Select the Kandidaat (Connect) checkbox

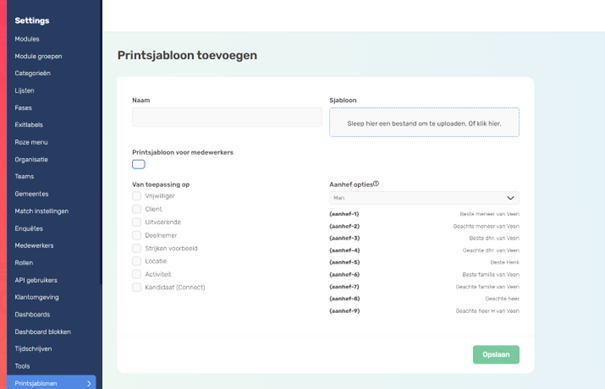click(137, 288)
